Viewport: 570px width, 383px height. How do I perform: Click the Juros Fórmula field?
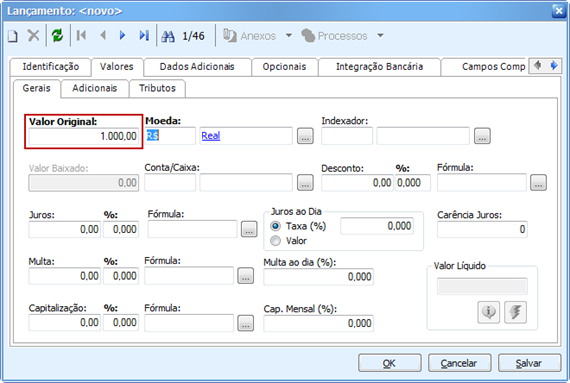(192, 229)
